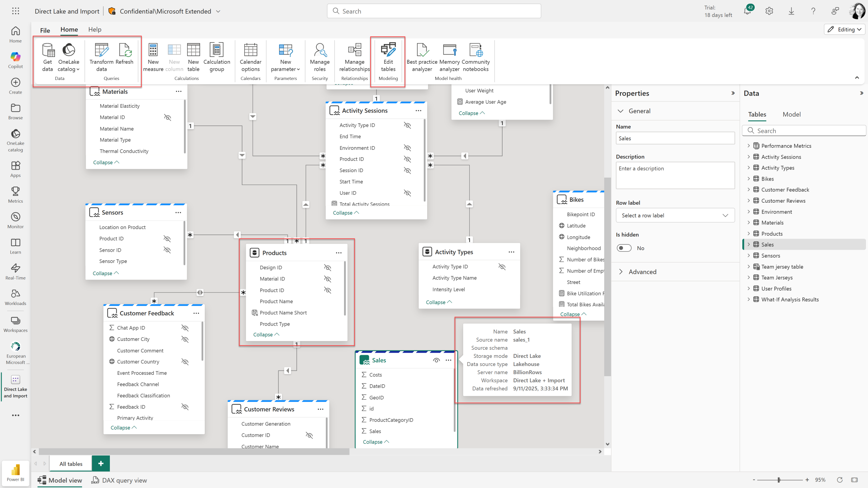Click the zoom slider handle
The image size is (868, 488).
click(779, 480)
